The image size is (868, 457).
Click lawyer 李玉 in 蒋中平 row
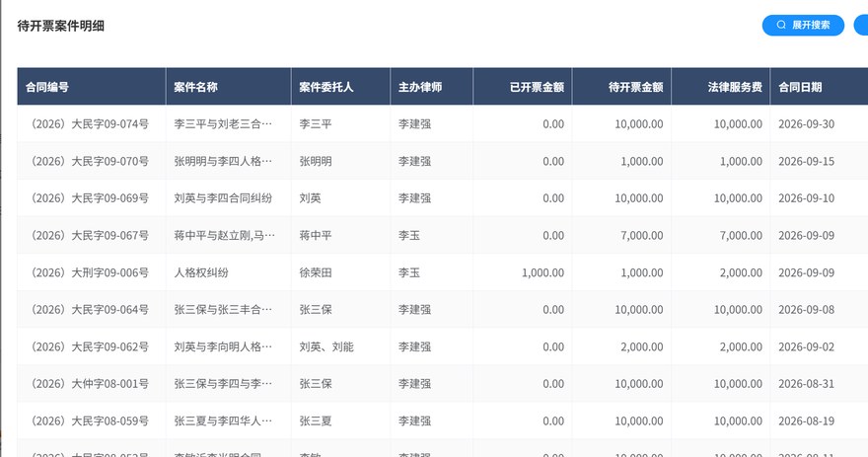tap(409, 236)
